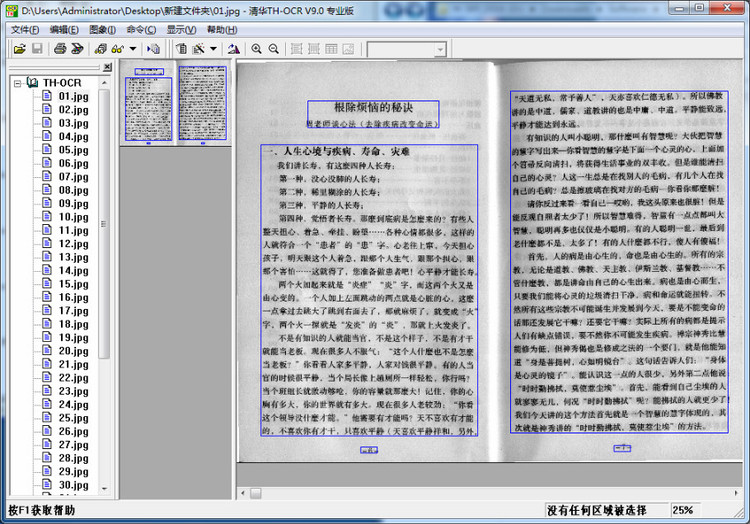This screenshot has height=524, width=750.
Task: Open the 命令(C) menu
Action: point(141,30)
